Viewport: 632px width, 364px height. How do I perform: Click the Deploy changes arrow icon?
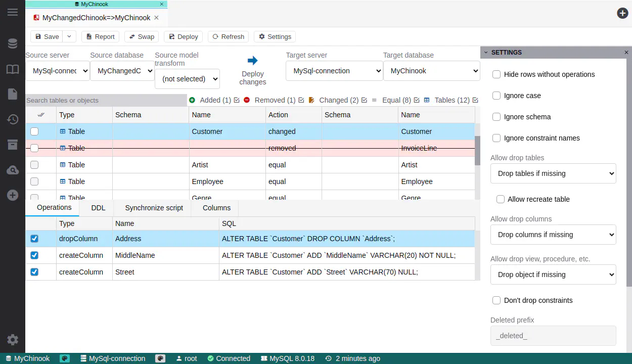(x=253, y=61)
